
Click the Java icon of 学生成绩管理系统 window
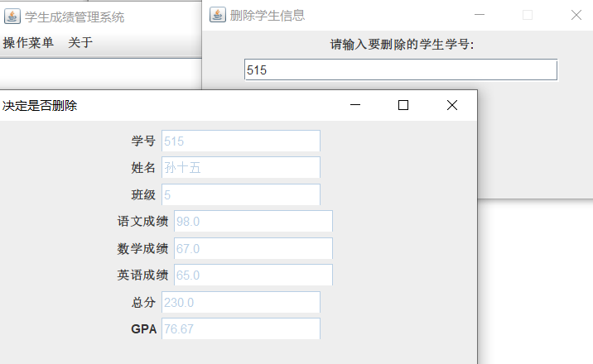[x=12, y=17]
